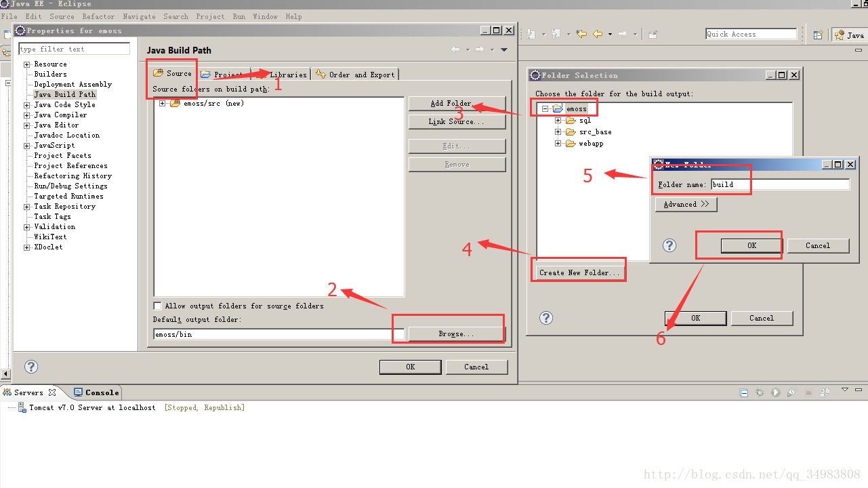Open the Properties dialog view menu triangle
This screenshot has width=868, height=488.
pos(503,49)
